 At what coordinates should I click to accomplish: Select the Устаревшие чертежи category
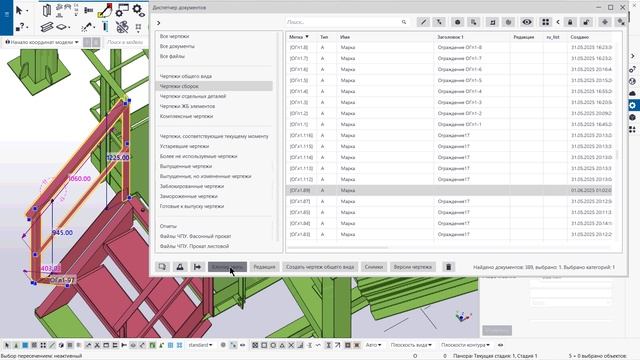point(184,146)
